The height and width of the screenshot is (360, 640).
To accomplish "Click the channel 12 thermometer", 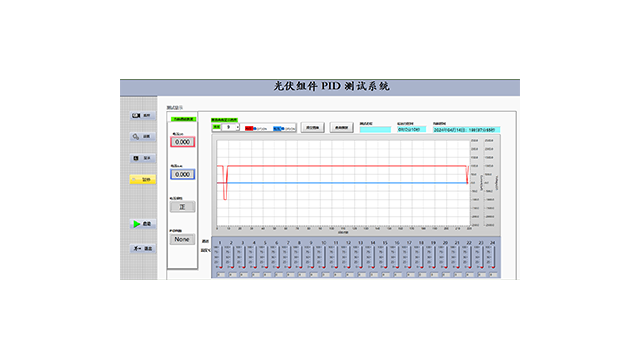I will pos(349,257).
